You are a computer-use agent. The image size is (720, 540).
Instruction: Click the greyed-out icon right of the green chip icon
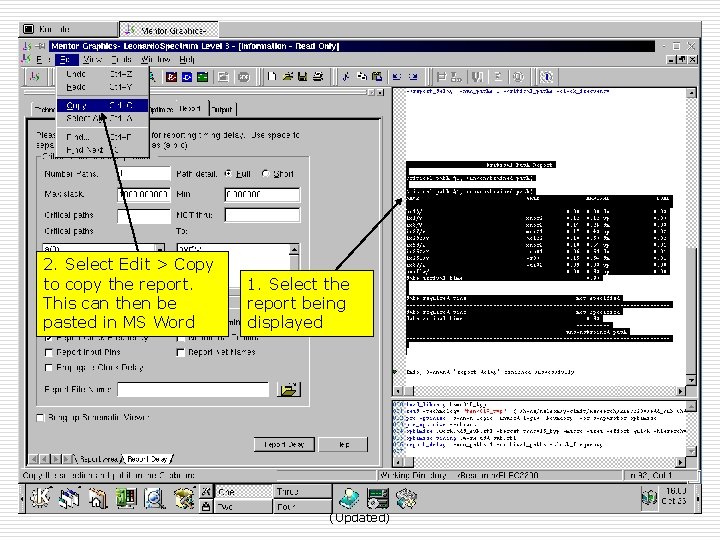pyautogui.click(x=223, y=77)
